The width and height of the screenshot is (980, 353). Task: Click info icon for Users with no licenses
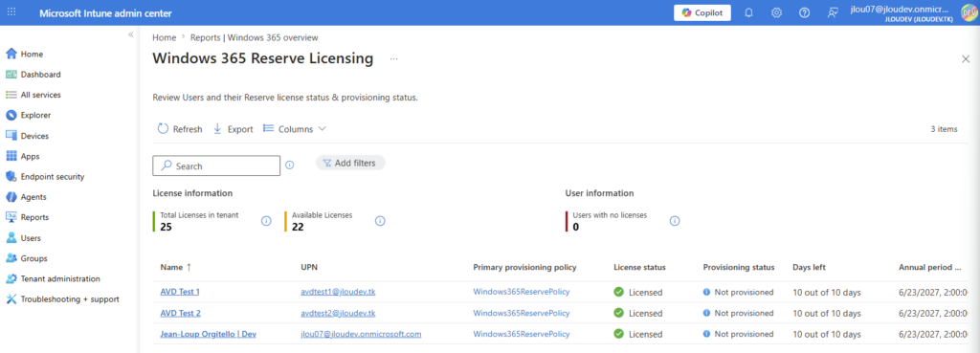(675, 221)
